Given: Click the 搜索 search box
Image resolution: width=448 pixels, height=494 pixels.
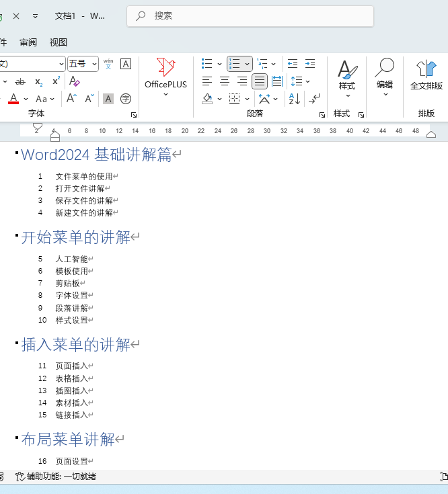Looking at the screenshot, I should (x=250, y=16).
